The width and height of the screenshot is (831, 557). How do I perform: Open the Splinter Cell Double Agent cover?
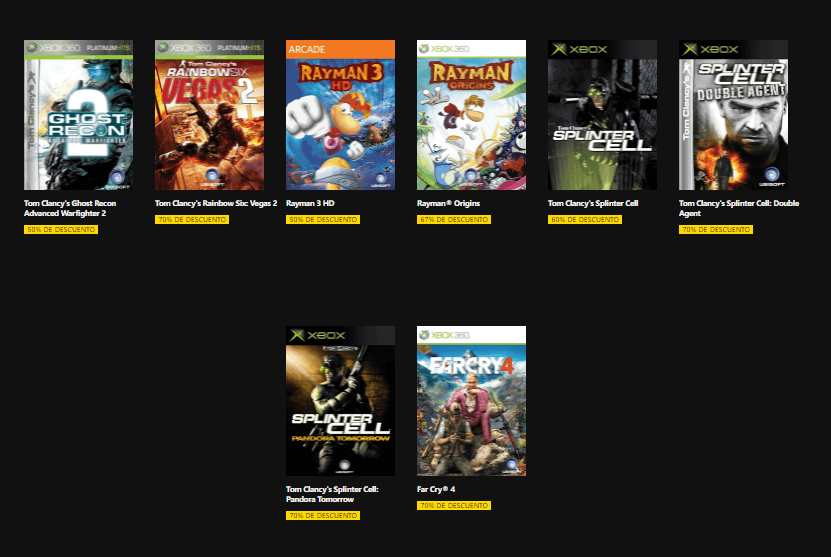733,115
